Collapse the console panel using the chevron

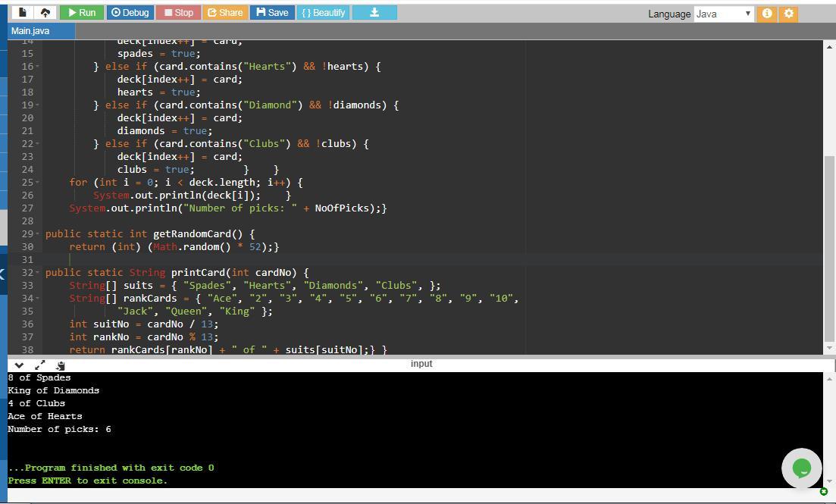pos(19,365)
